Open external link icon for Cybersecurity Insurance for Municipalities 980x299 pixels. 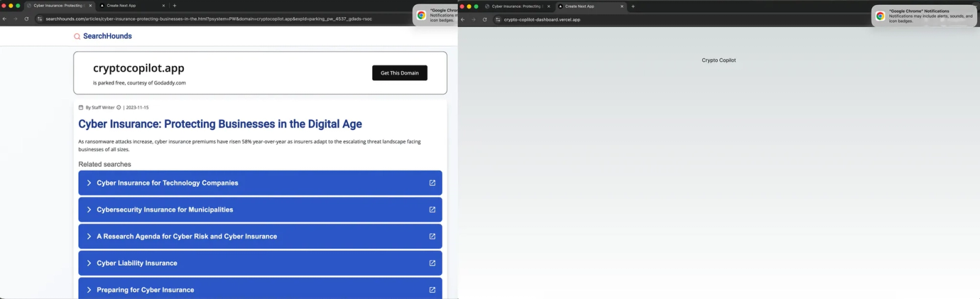[432, 210]
